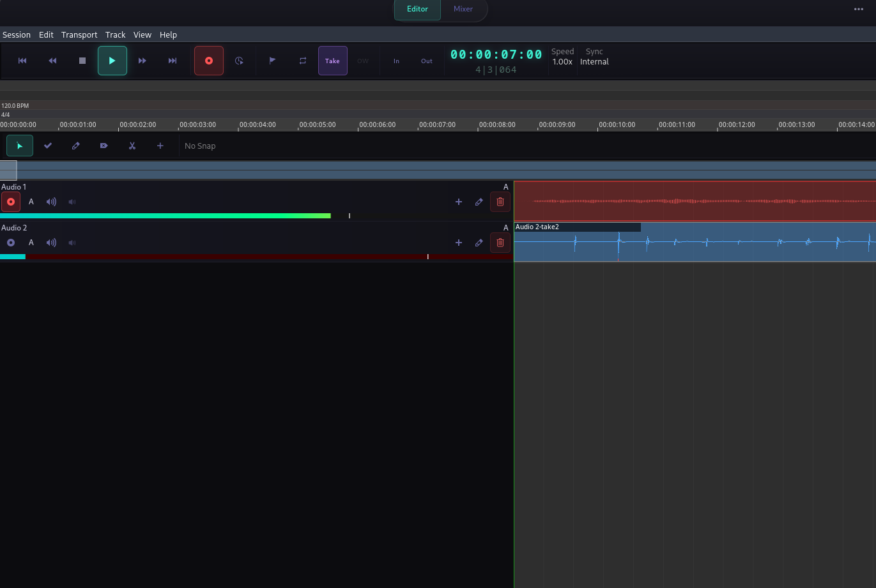Screen dimensions: 876x588
Task: Open edit pencil for Audio 1 track
Action: tap(479, 202)
